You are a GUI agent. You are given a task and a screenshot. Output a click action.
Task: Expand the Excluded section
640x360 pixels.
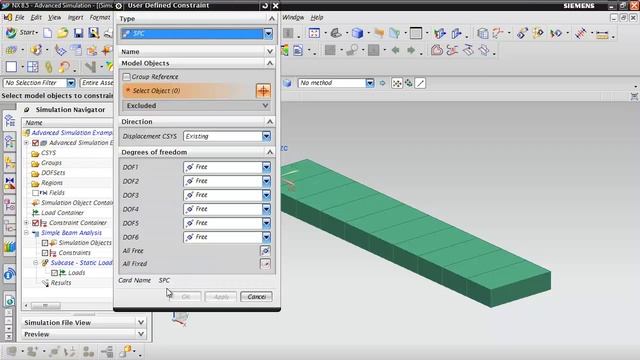(265, 106)
